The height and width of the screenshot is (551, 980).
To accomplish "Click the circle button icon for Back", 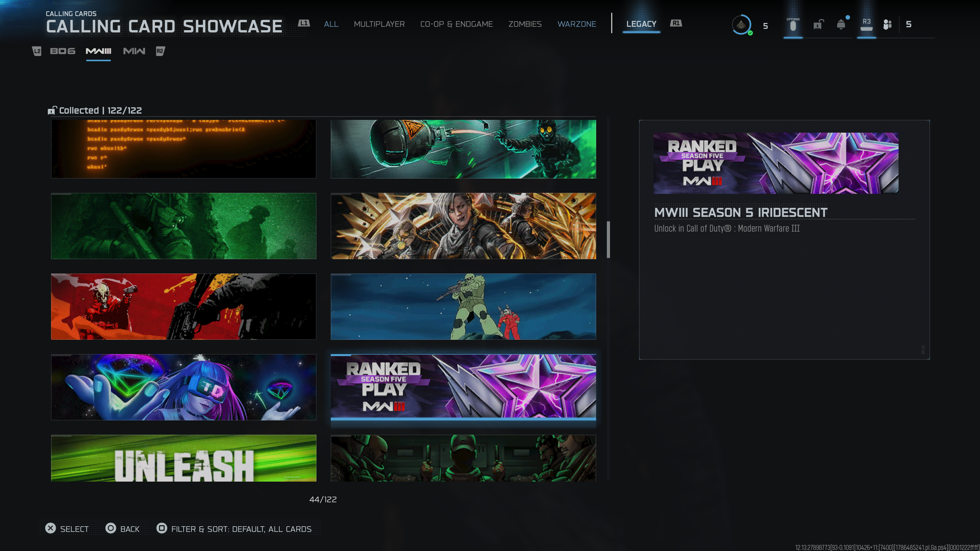I will coord(111,528).
